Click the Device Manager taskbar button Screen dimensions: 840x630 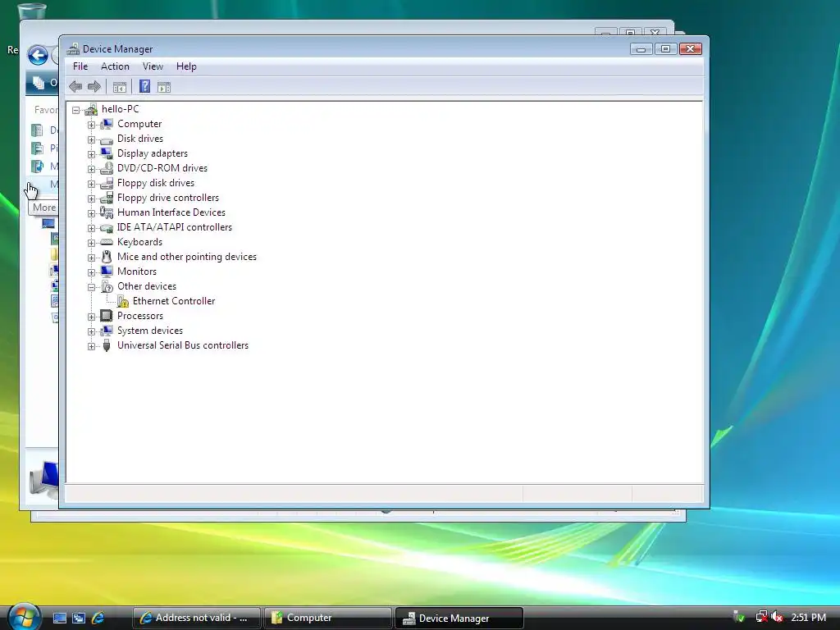tap(459, 618)
